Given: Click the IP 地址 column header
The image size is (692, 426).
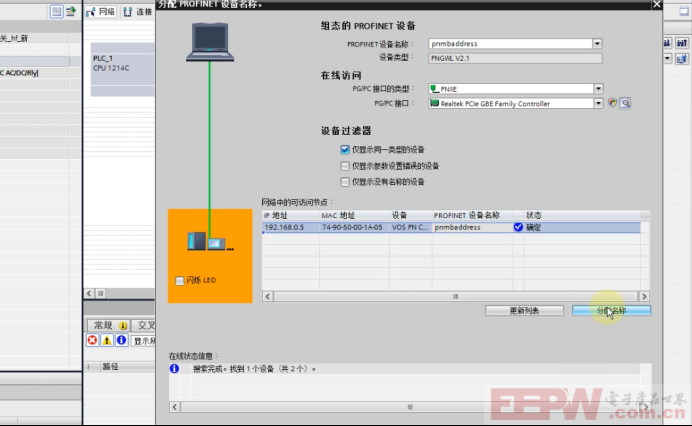Looking at the screenshot, I should click(291, 215).
